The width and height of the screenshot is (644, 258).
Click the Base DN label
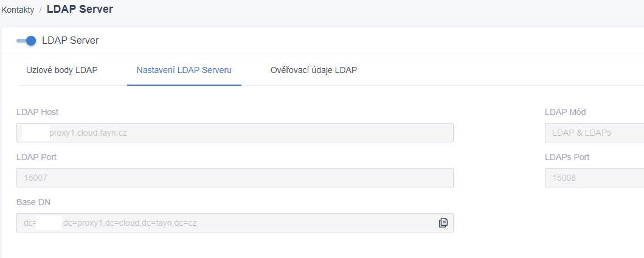click(33, 202)
